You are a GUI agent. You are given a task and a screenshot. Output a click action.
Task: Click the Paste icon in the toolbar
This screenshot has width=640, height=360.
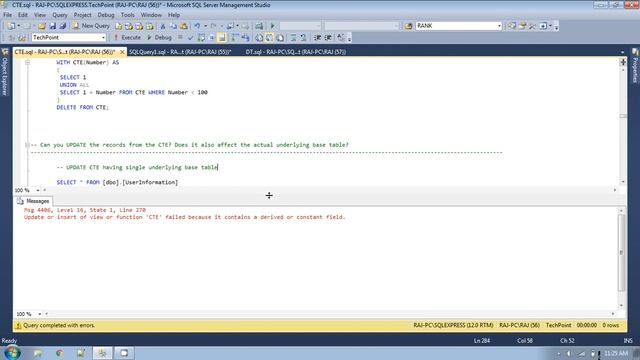pyautogui.click(x=184, y=26)
